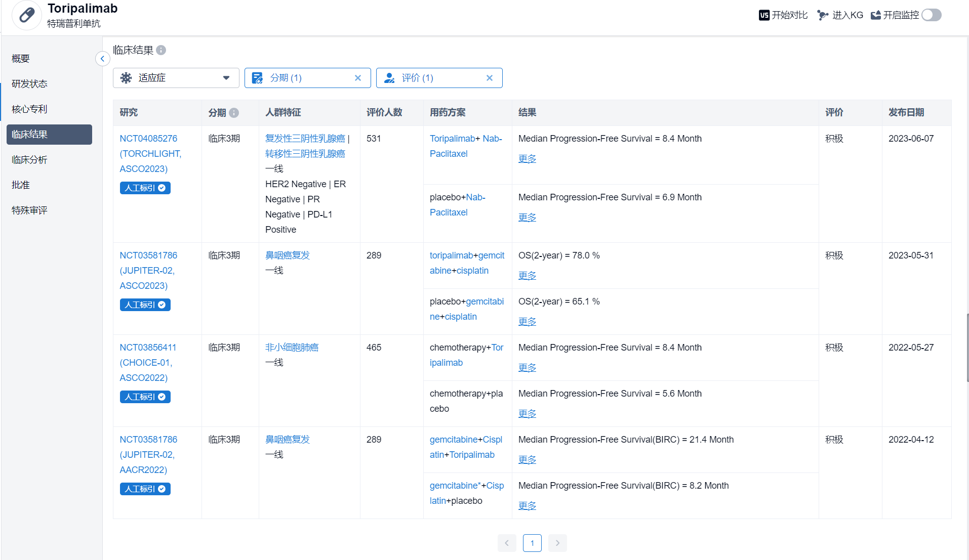Open study NCT03856411 (CHOICE-01, ASCO2022)

tap(148, 363)
